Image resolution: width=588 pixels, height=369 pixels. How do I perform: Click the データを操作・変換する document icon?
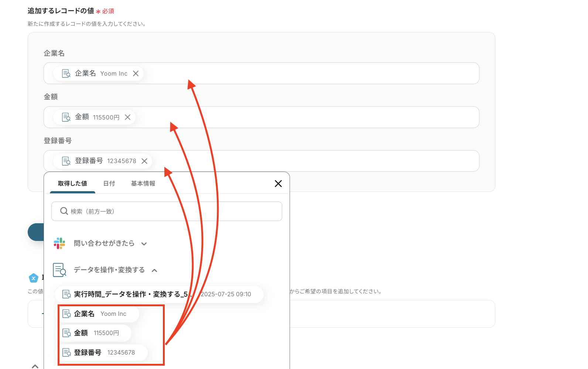(59, 270)
